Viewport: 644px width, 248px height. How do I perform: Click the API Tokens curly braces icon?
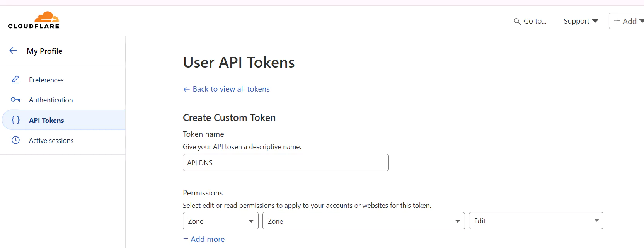tap(15, 120)
